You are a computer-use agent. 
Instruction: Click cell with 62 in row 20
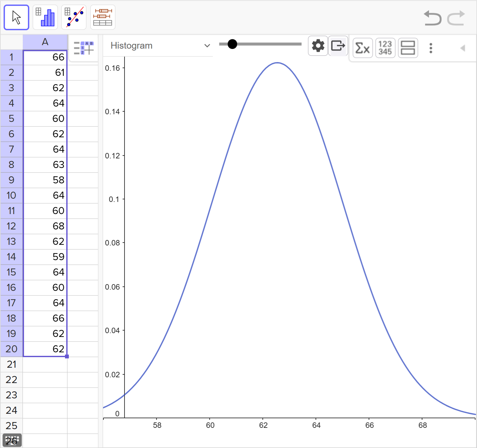(x=45, y=349)
